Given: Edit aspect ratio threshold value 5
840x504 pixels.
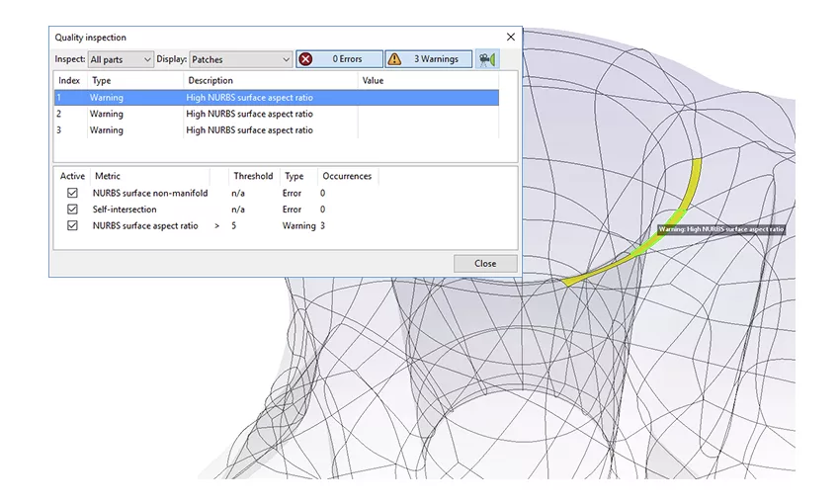Looking at the screenshot, I should click(x=235, y=226).
